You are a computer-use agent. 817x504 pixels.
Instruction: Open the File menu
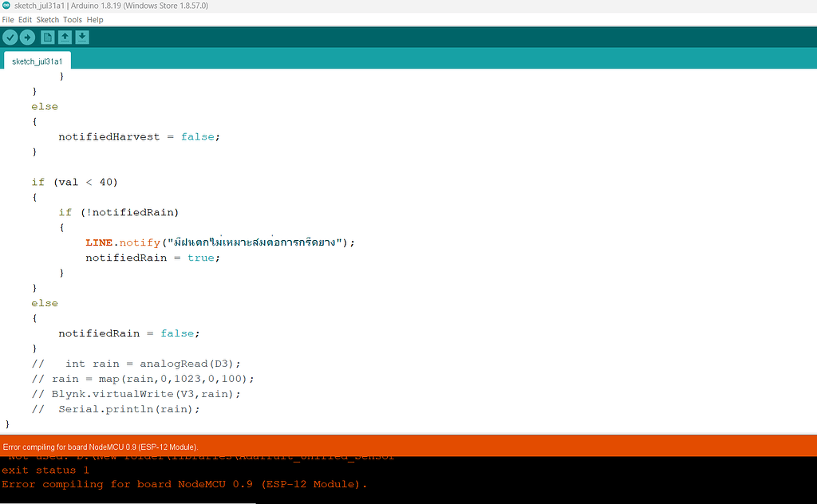click(7, 19)
